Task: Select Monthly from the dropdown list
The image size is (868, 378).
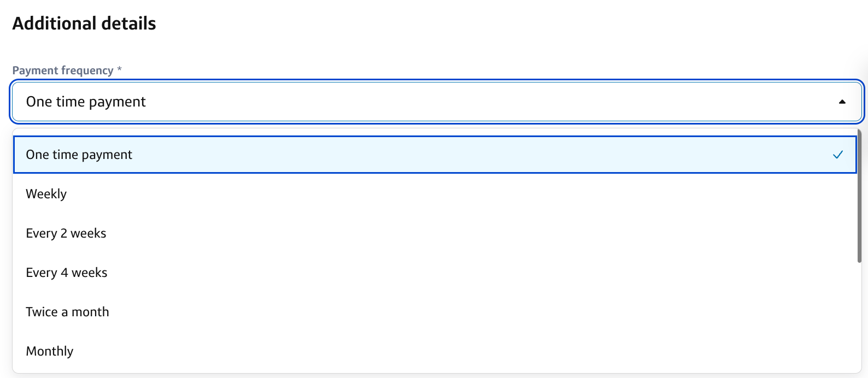Action: coord(50,352)
